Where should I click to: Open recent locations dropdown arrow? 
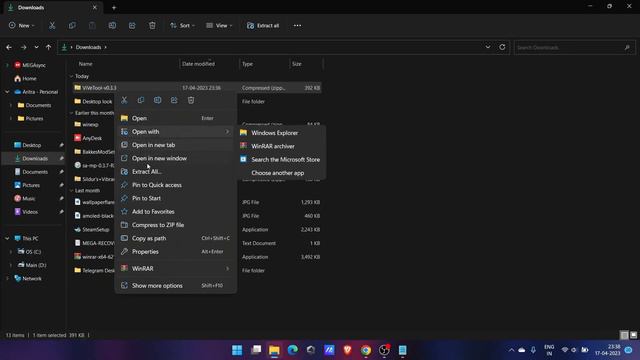tap(36, 47)
